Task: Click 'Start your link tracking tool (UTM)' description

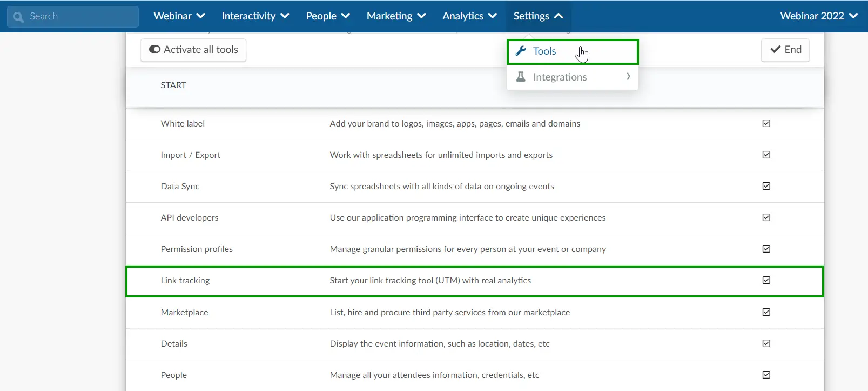Action: click(430, 281)
